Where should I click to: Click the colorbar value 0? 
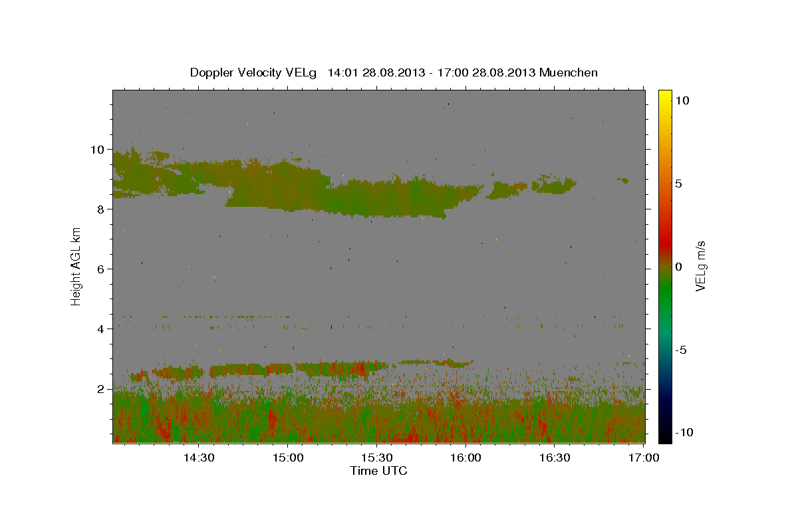click(x=679, y=267)
